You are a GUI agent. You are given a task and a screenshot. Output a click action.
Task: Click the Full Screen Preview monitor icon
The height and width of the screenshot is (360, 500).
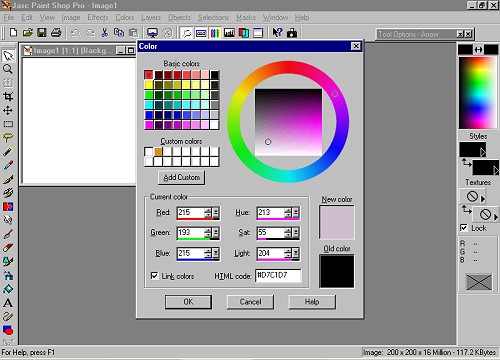[x=152, y=33]
